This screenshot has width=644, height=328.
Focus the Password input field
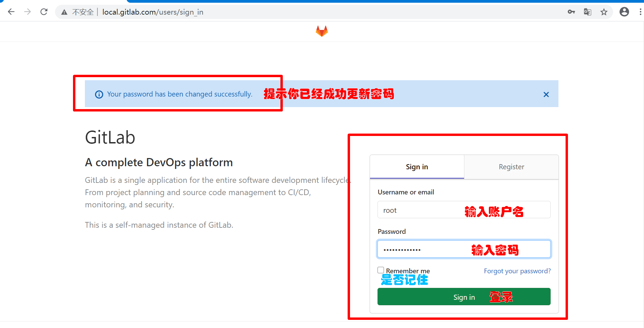(464, 249)
